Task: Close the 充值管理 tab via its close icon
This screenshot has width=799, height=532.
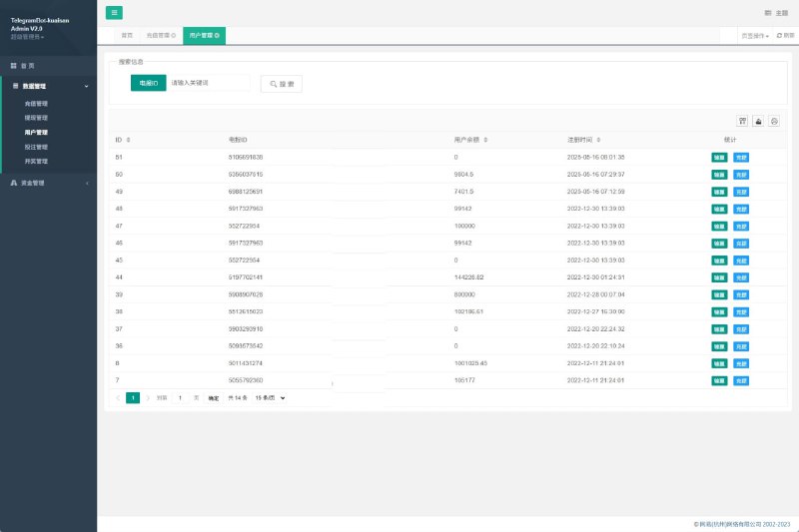Action: tap(173, 36)
